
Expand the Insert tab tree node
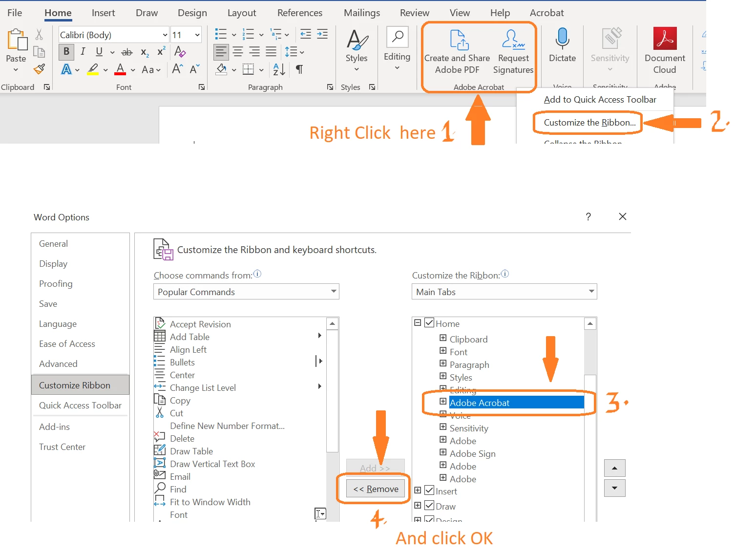point(418,490)
